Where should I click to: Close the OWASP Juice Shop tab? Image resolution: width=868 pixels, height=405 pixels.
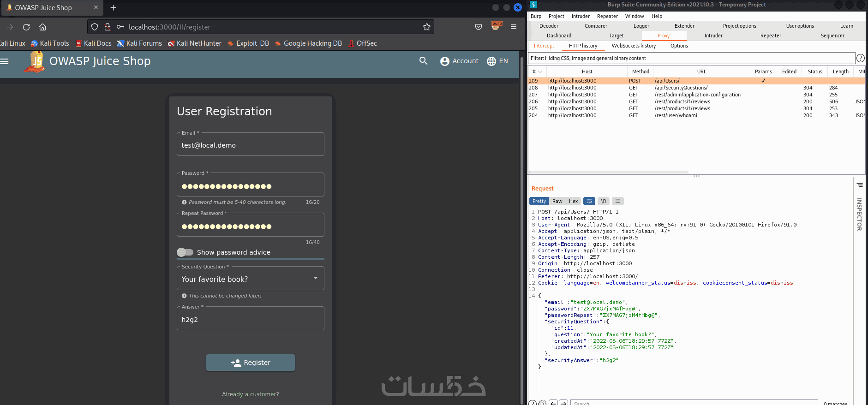click(x=96, y=7)
